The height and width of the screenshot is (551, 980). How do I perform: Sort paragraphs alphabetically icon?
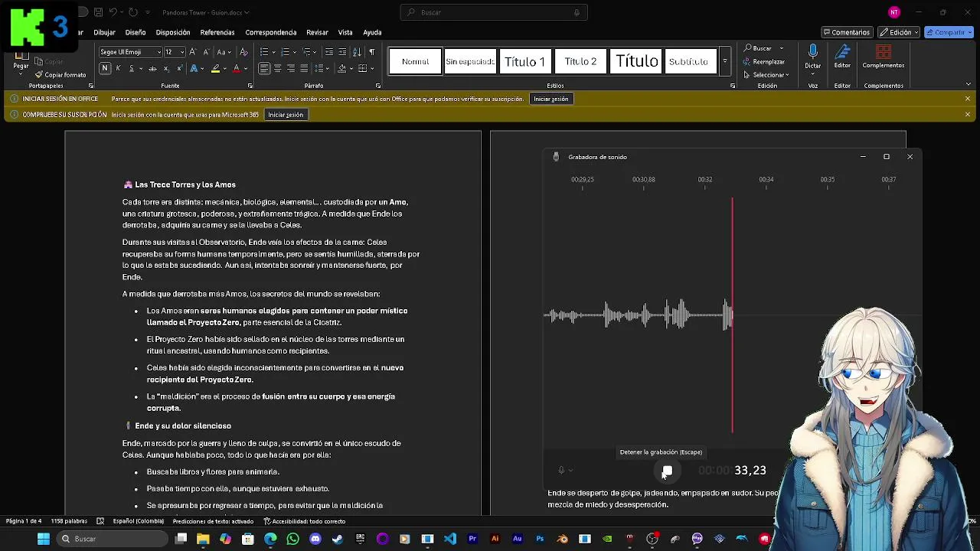pos(357,52)
